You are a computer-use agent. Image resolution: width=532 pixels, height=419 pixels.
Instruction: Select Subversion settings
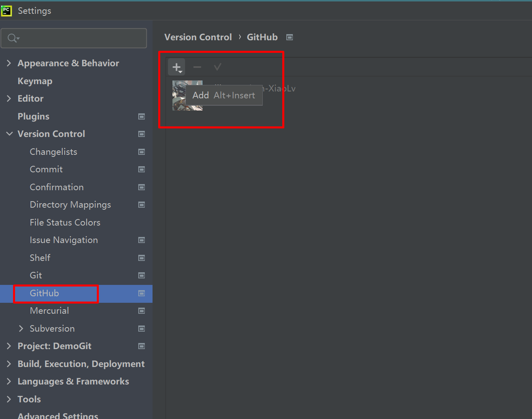pos(52,329)
